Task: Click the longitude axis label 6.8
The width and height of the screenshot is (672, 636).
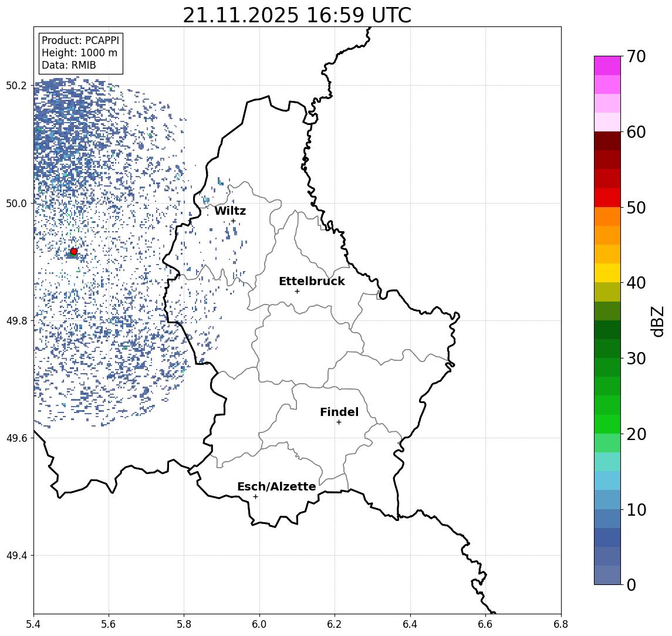Action: (561, 624)
